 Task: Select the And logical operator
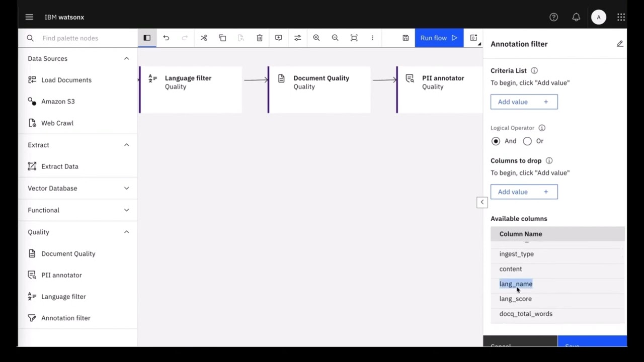click(496, 141)
